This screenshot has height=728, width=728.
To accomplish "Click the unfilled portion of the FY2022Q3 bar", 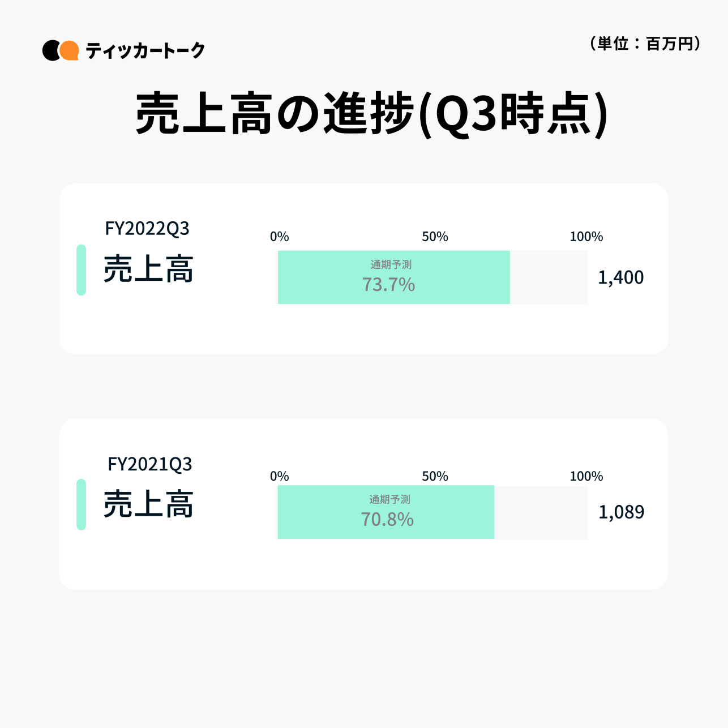I will pyautogui.click(x=549, y=277).
